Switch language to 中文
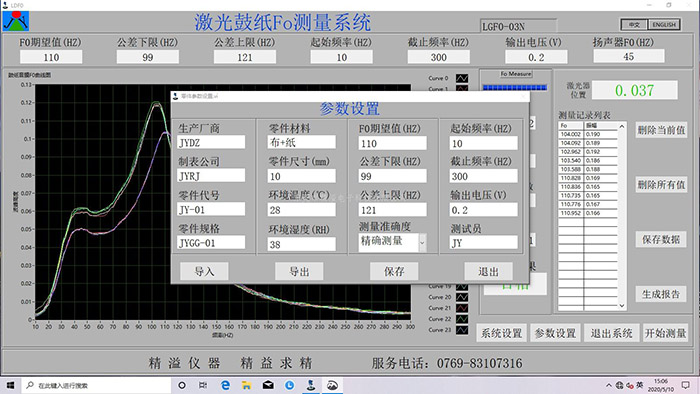The image size is (700, 394). (634, 25)
